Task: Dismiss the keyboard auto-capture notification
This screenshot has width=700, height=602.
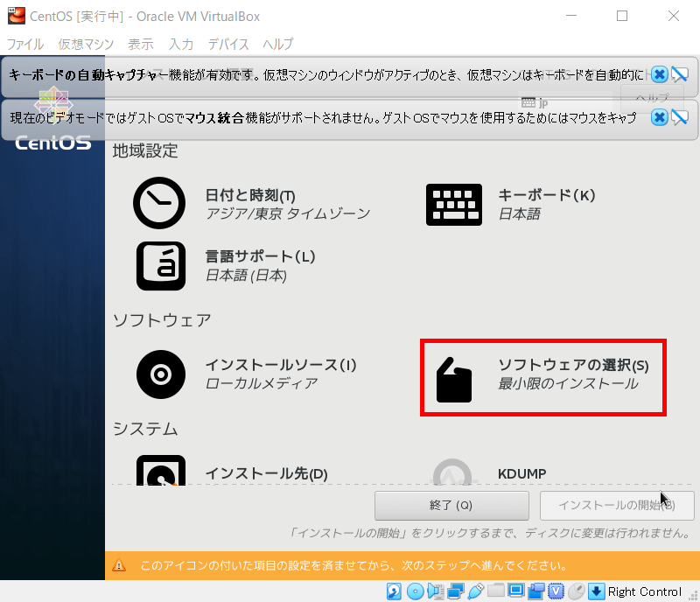Action: [660, 74]
